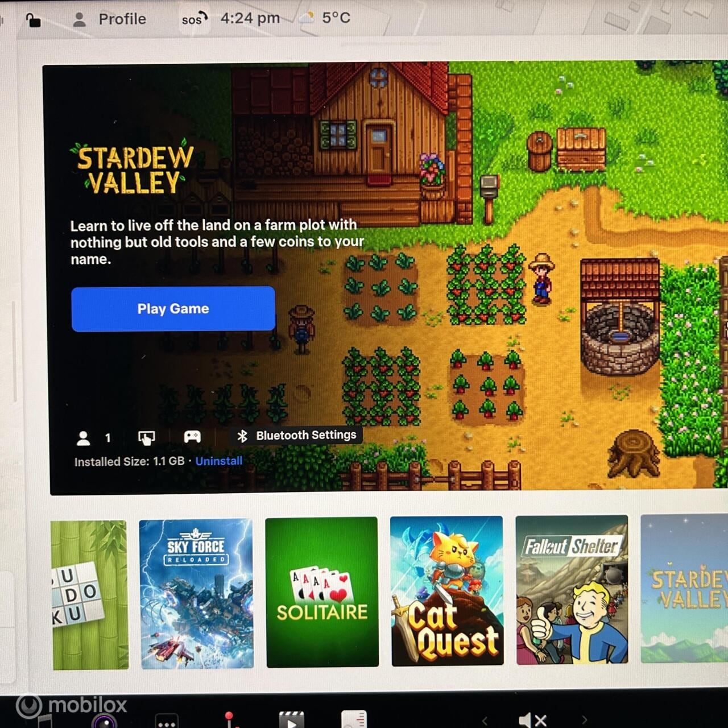Toggle the muted volume speaker icon
Viewport: 728px width, 728px height.
(532, 720)
